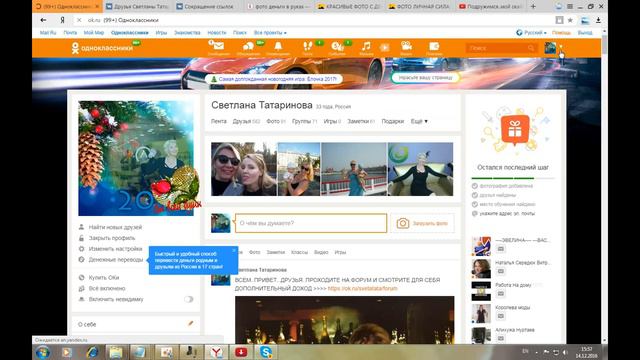Open the Discussions speech bubbles icon
This screenshot has width=640, height=360.
pyautogui.click(x=248, y=46)
